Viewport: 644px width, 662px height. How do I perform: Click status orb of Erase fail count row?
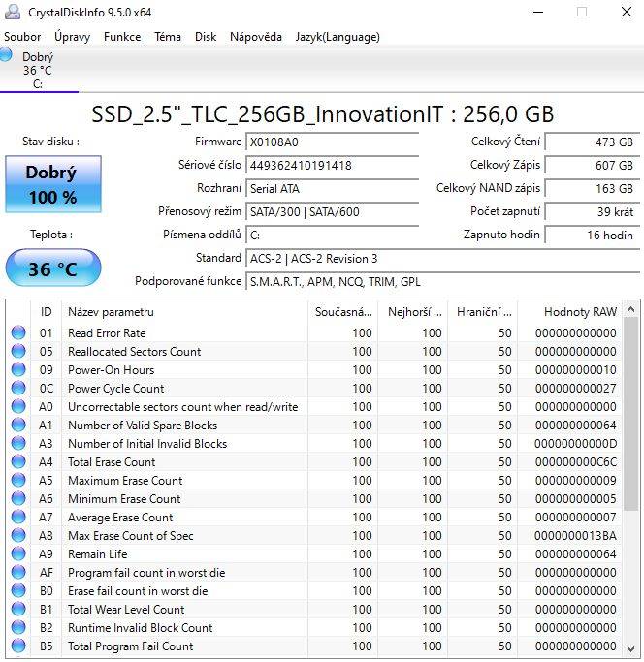click(18, 590)
